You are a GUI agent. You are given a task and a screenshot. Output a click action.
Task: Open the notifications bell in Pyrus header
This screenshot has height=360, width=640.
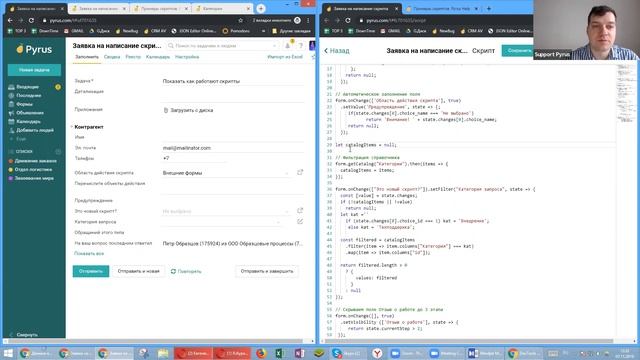[x=288, y=46]
